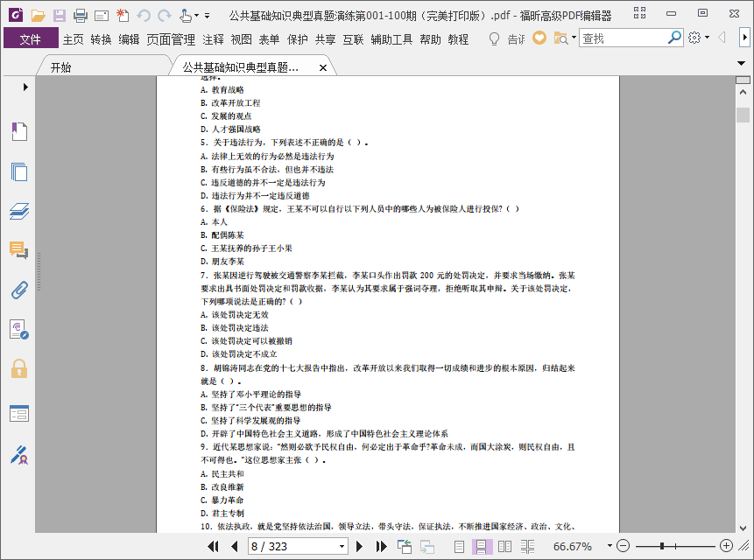Open the comments panel in sidebar

point(19,250)
